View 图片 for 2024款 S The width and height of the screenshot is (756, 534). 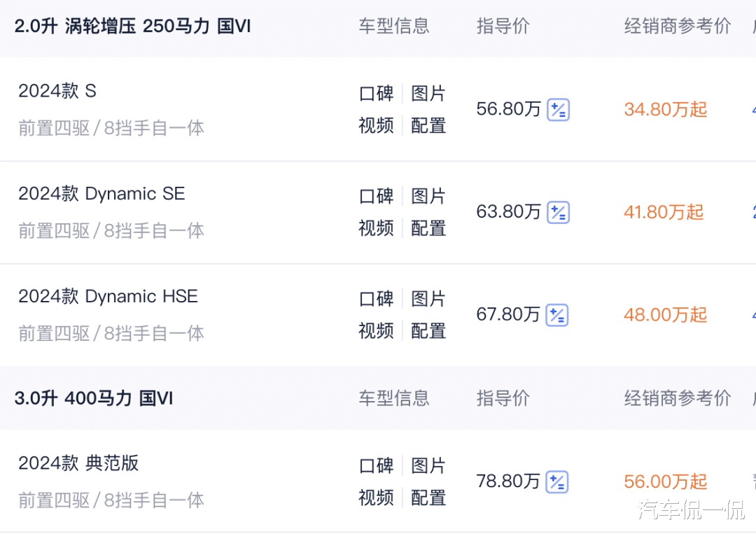[x=428, y=94]
